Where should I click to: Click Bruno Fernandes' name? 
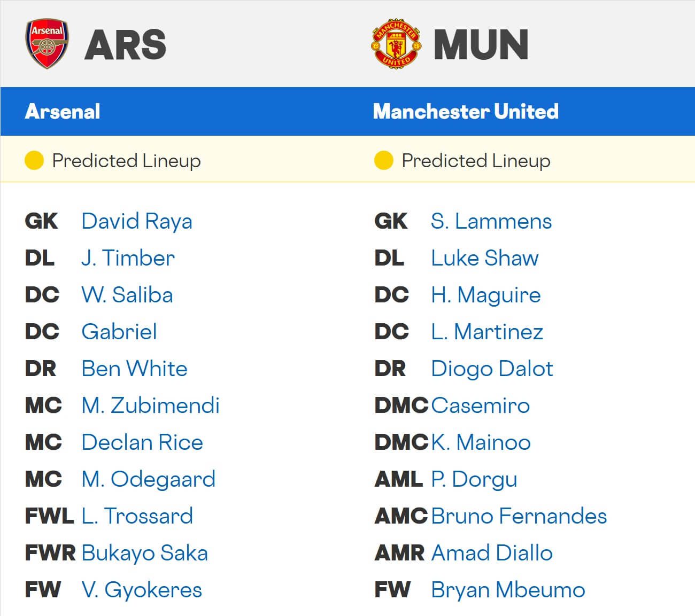[519, 516]
